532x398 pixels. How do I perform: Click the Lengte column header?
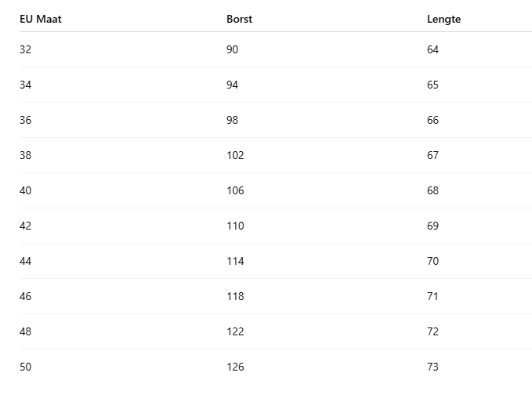tap(443, 19)
